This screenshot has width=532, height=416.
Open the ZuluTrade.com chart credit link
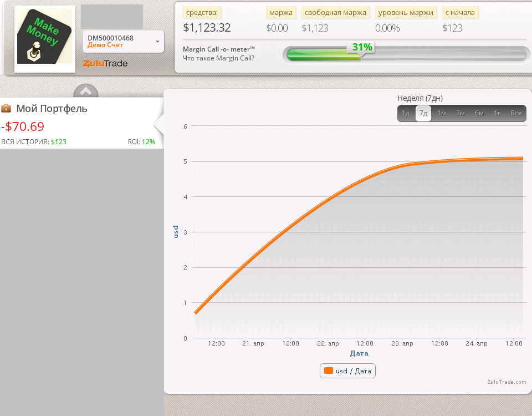pos(507,382)
